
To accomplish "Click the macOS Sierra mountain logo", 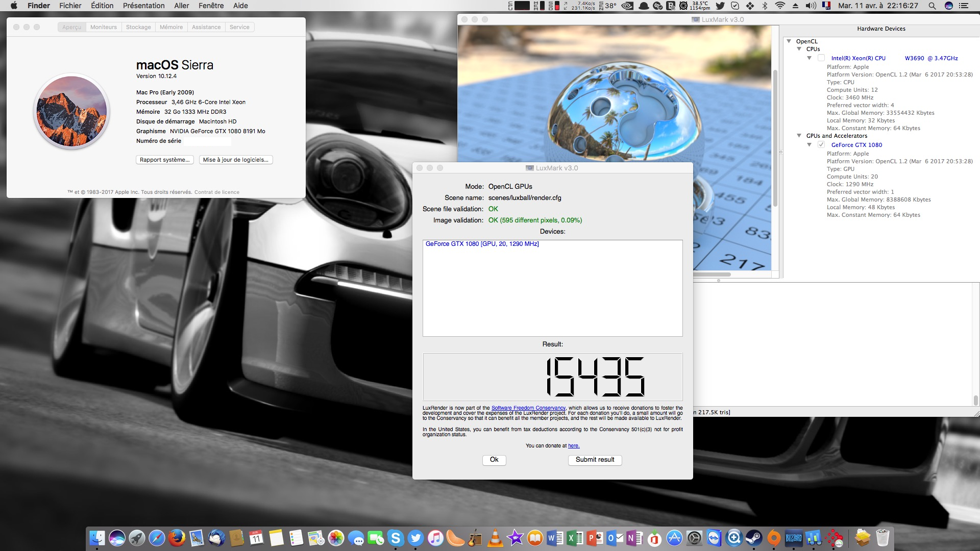I will coord(72,111).
